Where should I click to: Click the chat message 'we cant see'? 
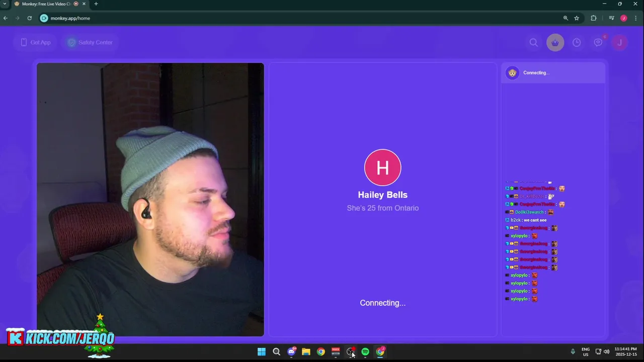(535, 220)
